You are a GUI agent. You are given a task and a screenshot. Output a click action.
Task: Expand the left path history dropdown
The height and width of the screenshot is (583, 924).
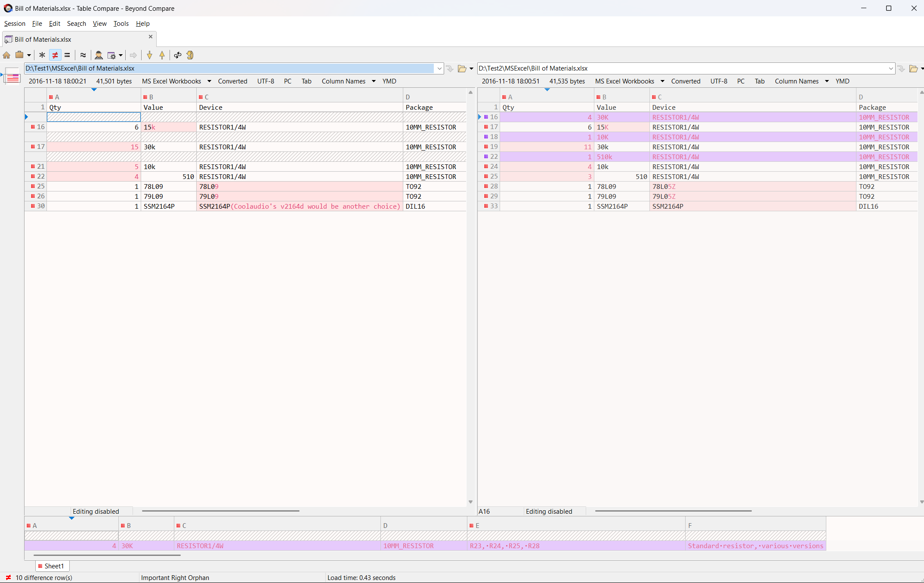click(439, 68)
